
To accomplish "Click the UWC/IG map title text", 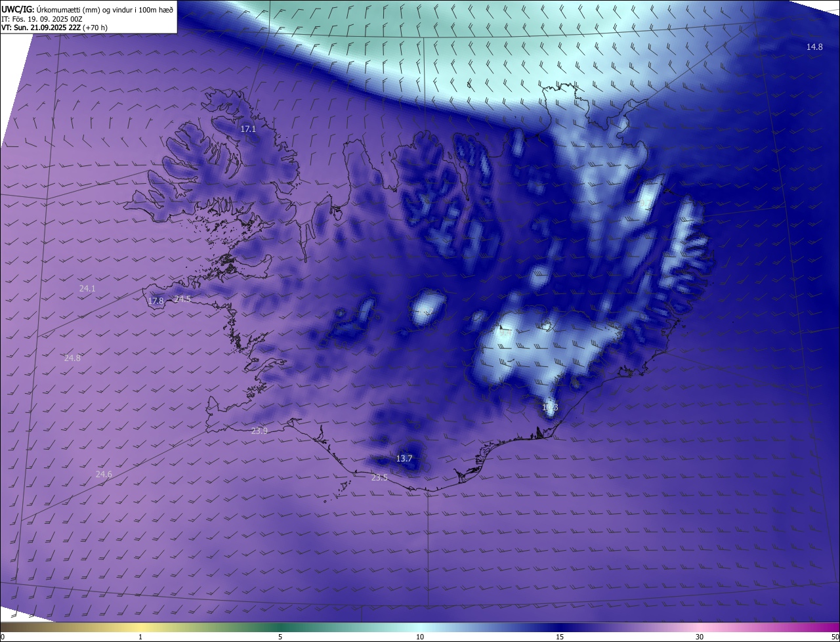I will pos(87,9).
